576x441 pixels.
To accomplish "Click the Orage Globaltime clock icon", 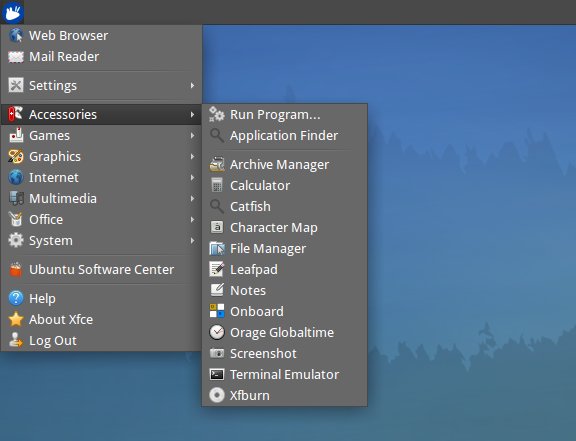I will pyautogui.click(x=217, y=333).
